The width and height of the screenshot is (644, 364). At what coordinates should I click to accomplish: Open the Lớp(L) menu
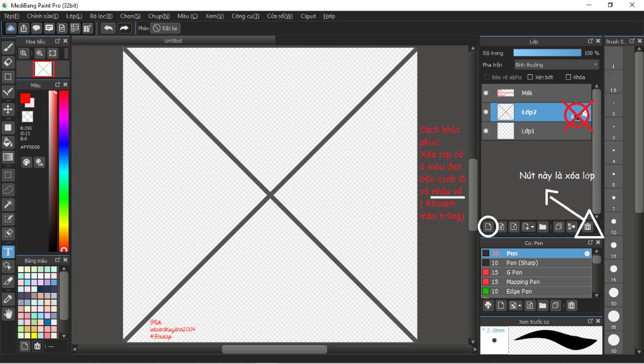[74, 16]
